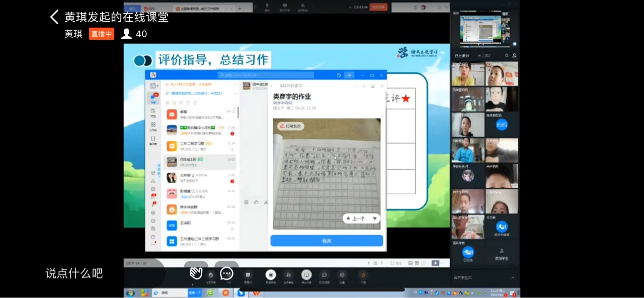Toggle the camera in live control bar
Screen dimensions: 644x298
tap(271, 275)
